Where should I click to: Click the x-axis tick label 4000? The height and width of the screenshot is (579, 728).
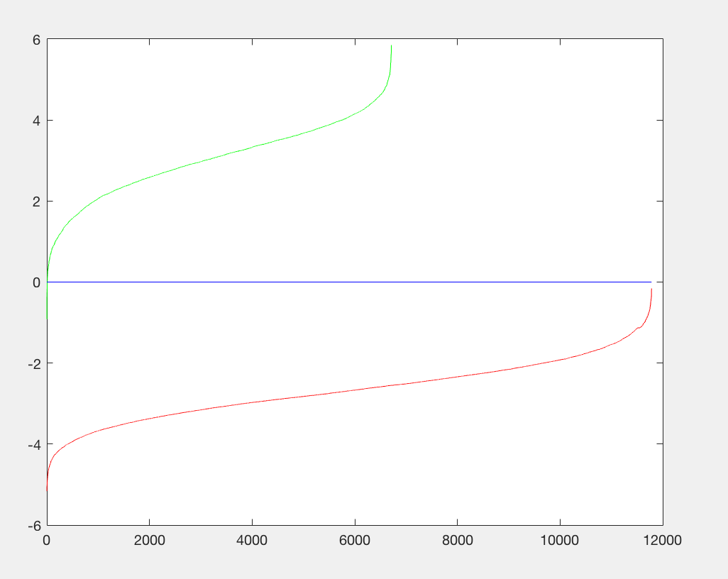point(252,540)
